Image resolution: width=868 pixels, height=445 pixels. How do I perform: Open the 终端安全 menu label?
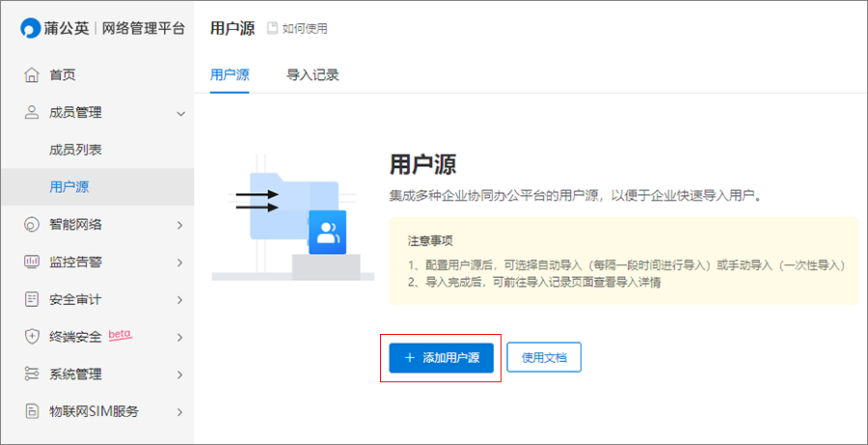click(75, 337)
